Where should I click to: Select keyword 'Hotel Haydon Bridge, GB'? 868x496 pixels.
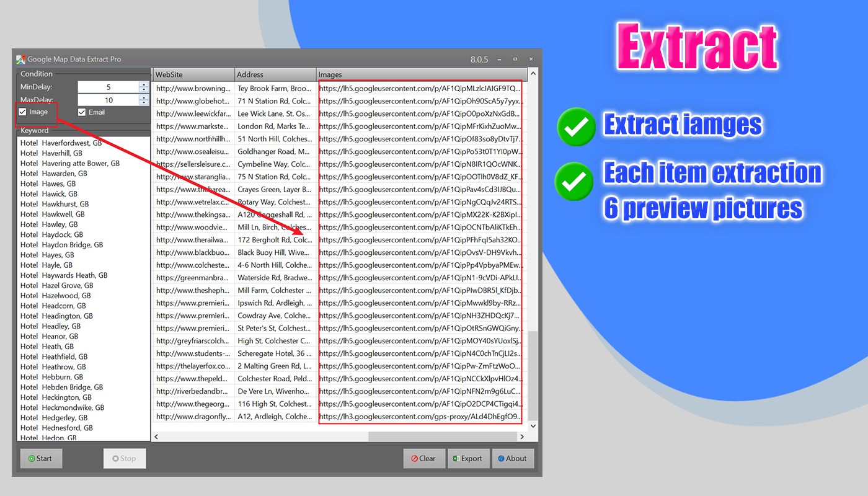coord(62,245)
